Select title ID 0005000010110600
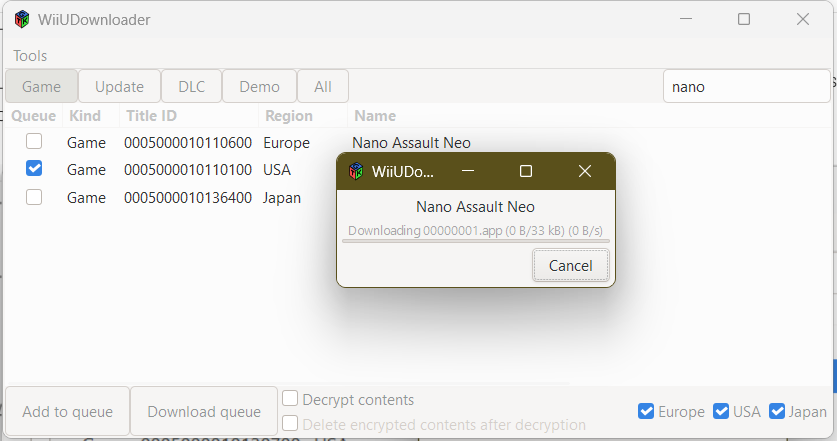Screen dimensions: 837x441 (x=188, y=143)
